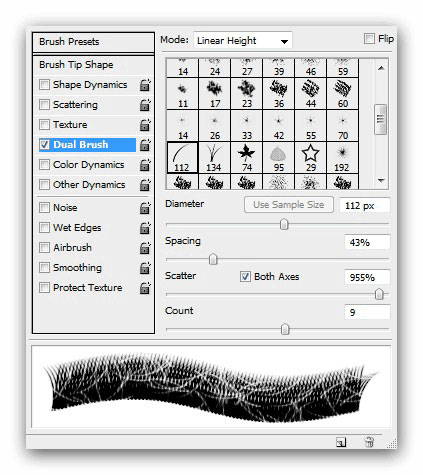The image size is (423, 475).
Task: Select the splatter brush tip 23
Action: (x=246, y=94)
